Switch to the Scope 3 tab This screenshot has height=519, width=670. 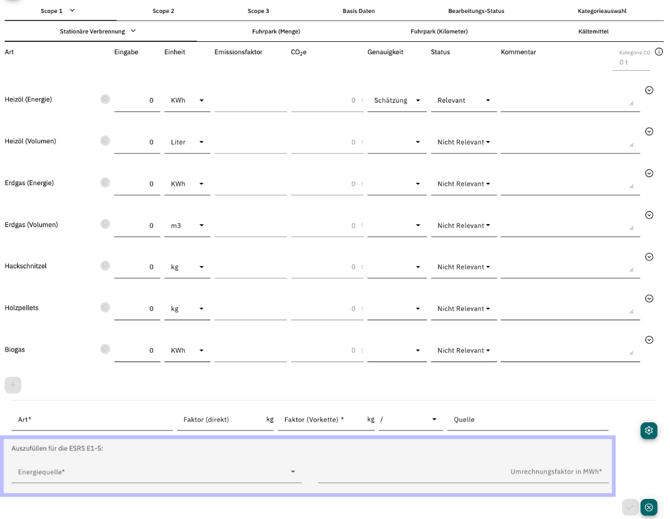(258, 11)
